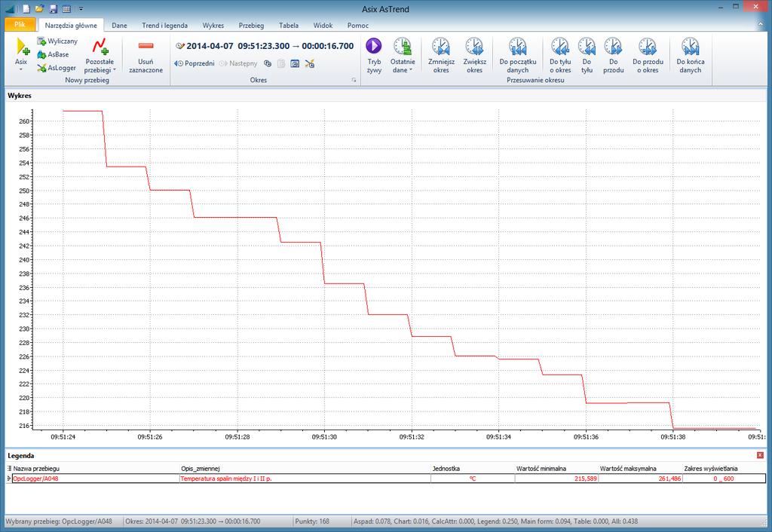Viewport: 772px width, 532px height.
Task: Start live mode with Tryb żywy
Action: pyautogui.click(x=374, y=55)
